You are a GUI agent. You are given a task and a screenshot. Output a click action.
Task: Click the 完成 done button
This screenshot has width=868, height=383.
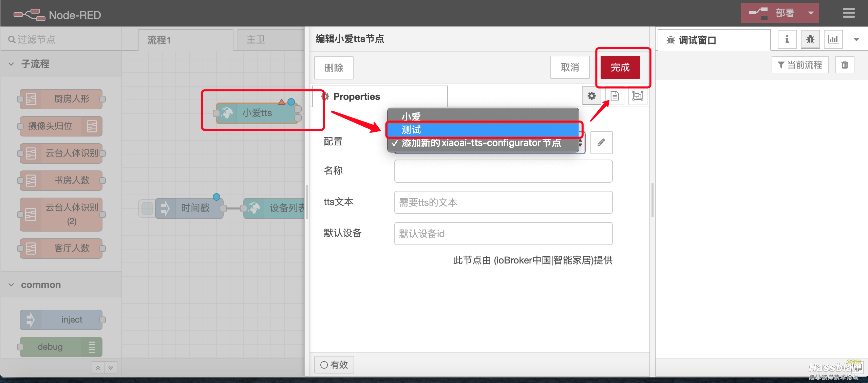click(620, 67)
